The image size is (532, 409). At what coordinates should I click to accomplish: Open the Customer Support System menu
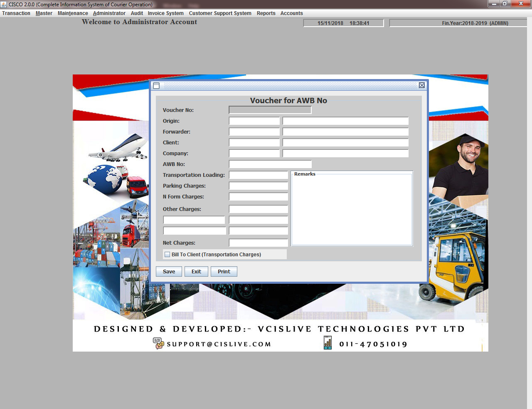point(220,13)
